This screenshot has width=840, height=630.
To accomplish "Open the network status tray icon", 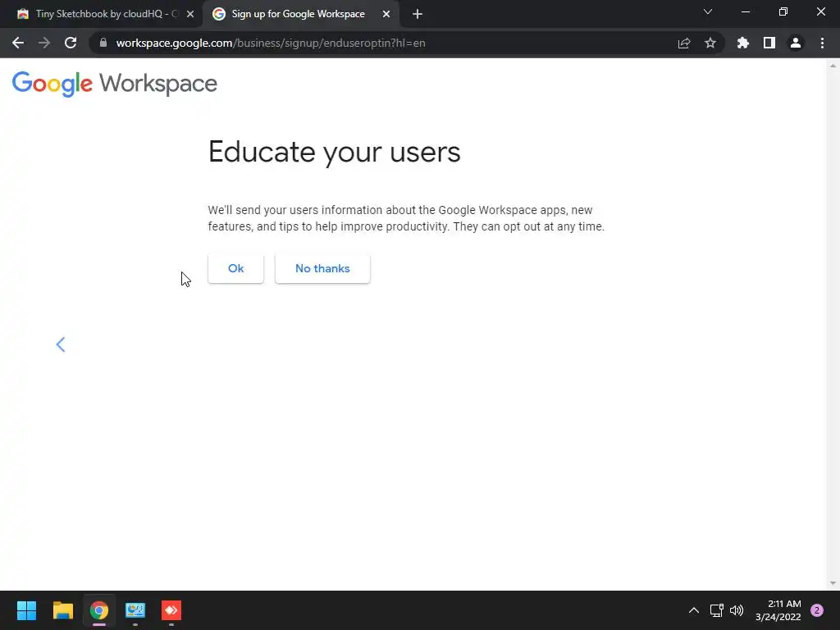I will tap(717, 610).
